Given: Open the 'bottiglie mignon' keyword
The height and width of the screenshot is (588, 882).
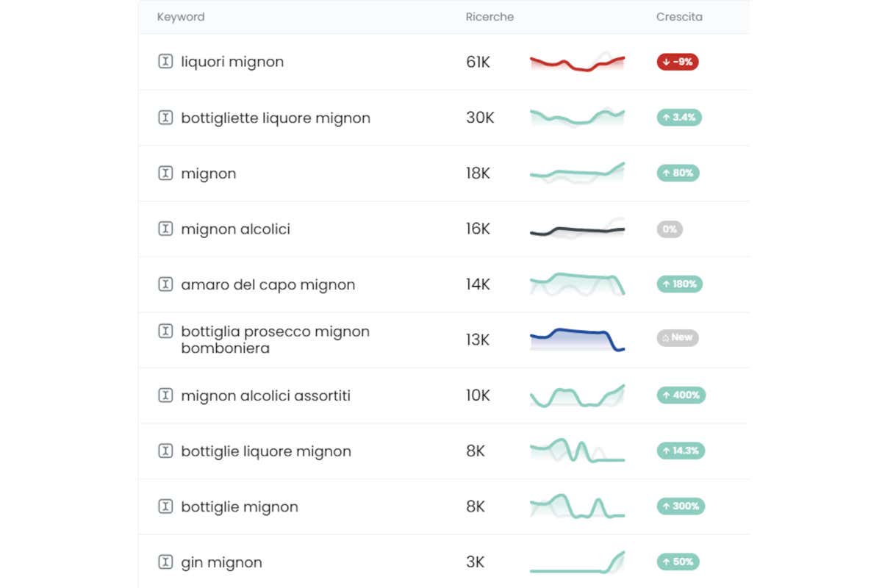Looking at the screenshot, I should 240,506.
